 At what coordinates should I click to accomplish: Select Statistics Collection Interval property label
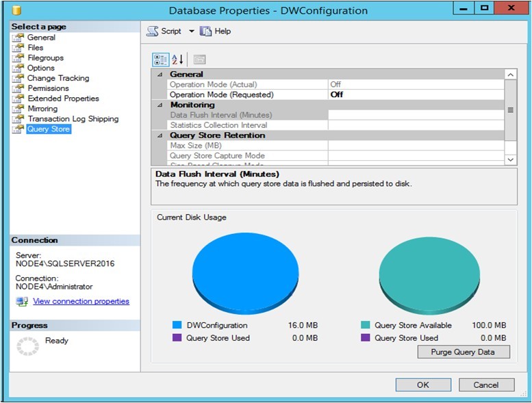[218, 125]
